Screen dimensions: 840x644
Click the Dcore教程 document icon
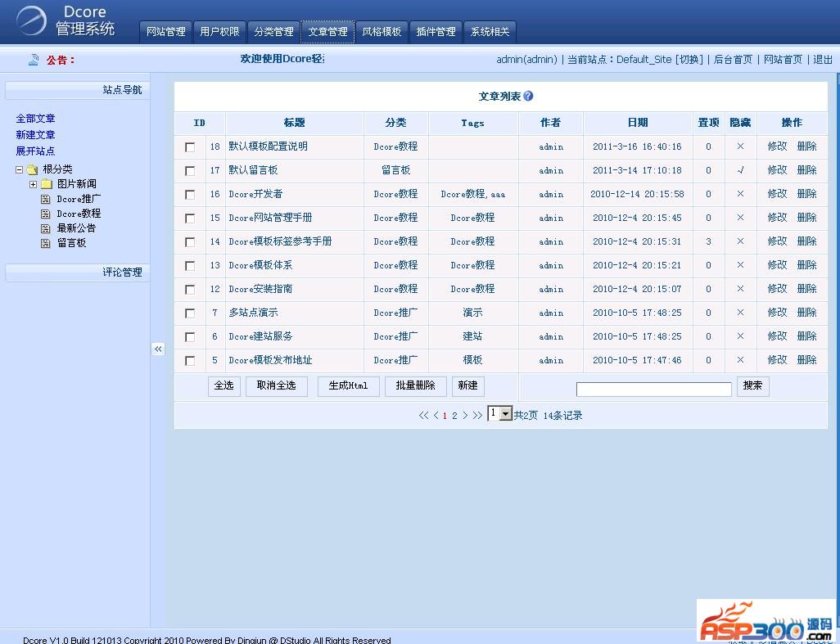46,214
